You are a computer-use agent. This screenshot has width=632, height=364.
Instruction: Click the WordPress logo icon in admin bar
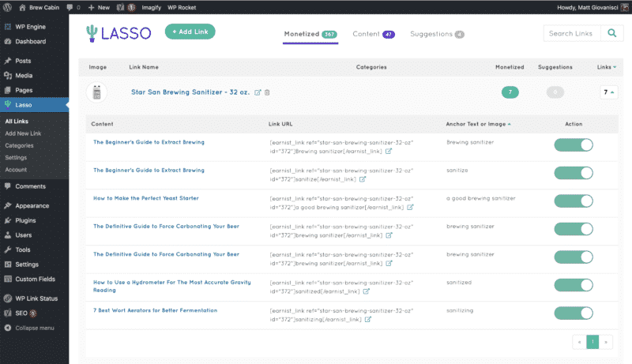point(7,7)
